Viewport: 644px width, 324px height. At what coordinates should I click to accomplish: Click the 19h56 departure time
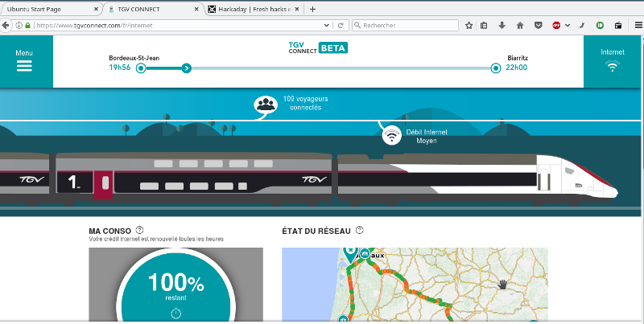[119, 68]
